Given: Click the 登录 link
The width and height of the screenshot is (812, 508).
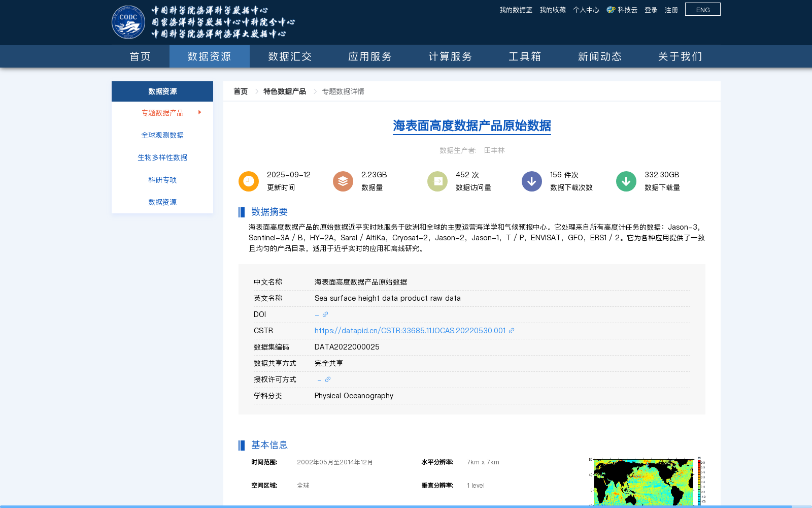Looking at the screenshot, I should tap(651, 10).
